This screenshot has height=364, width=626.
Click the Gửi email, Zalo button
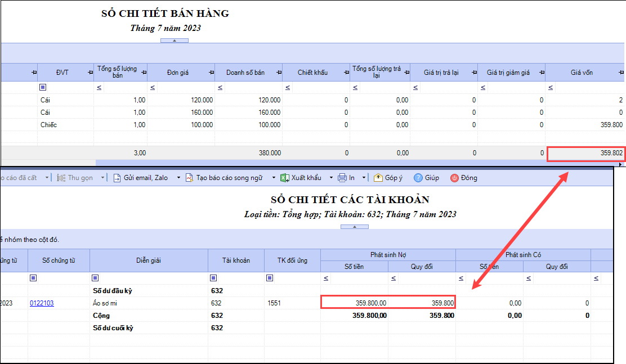[x=141, y=178]
